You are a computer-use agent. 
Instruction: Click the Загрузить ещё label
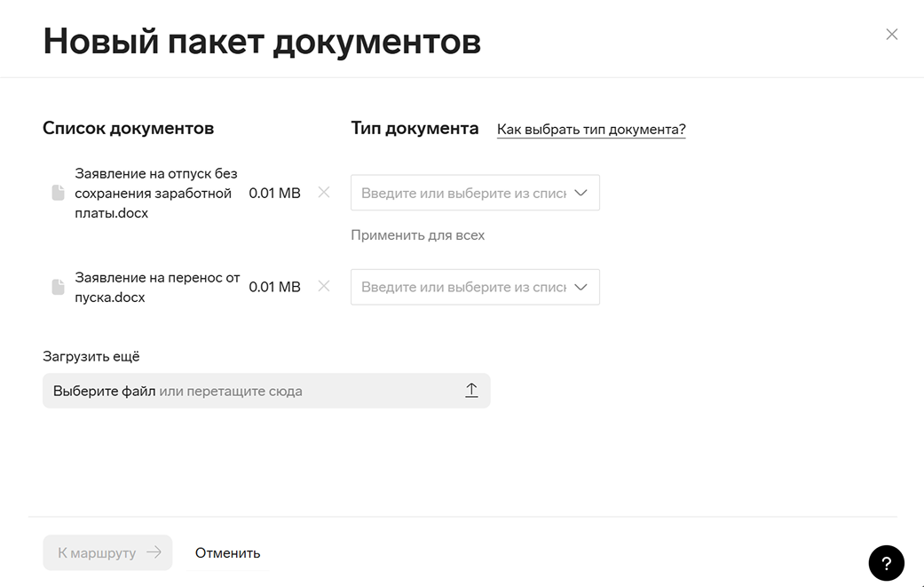[x=91, y=357]
